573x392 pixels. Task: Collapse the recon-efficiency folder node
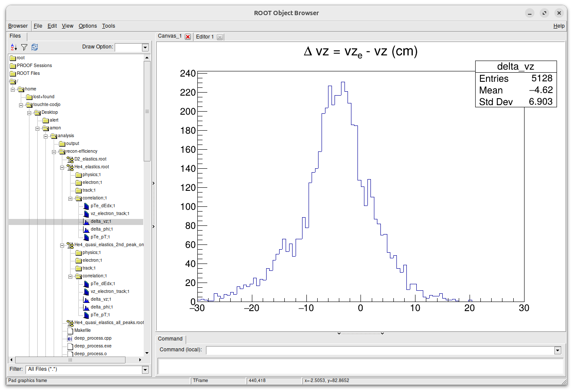[x=54, y=152]
